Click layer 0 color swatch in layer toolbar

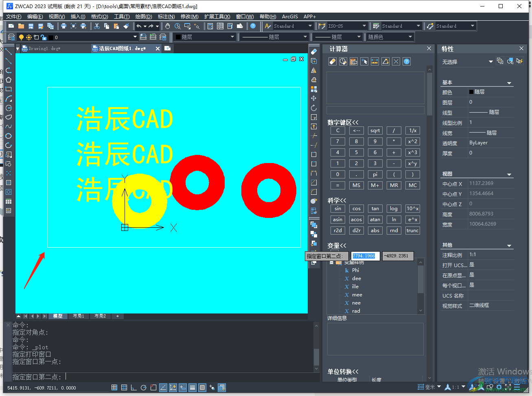point(51,37)
